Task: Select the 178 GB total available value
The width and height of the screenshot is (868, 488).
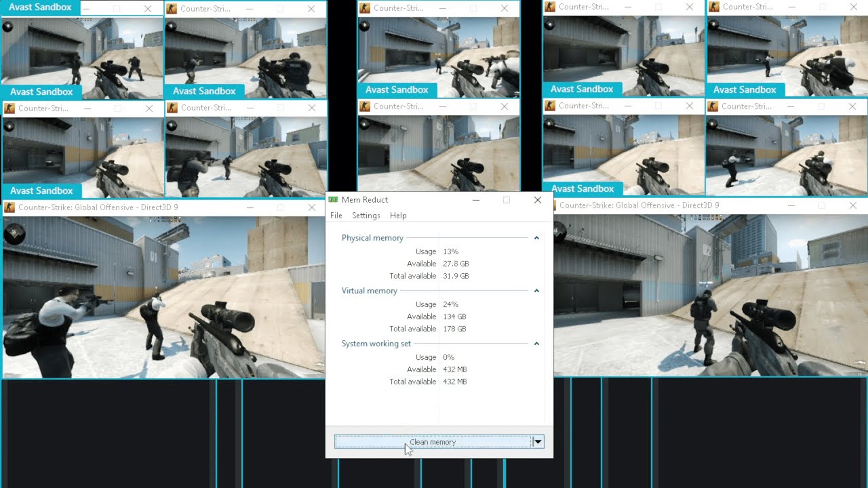Action: [454, 329]
